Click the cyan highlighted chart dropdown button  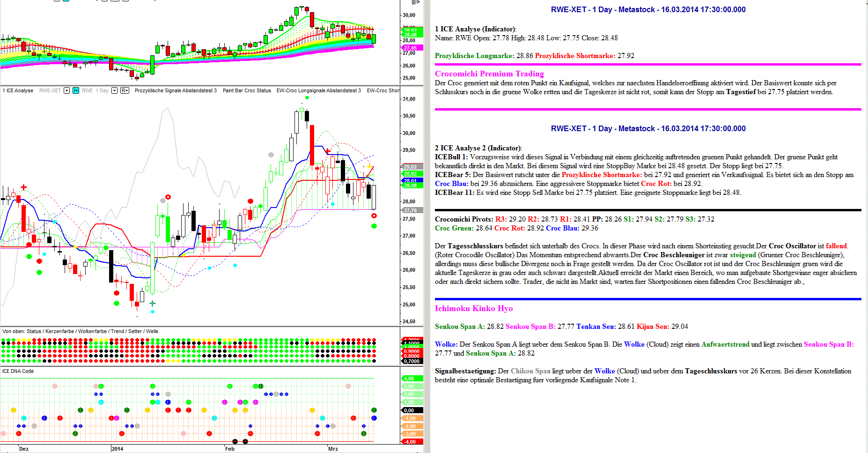click(x=76, y=90)
